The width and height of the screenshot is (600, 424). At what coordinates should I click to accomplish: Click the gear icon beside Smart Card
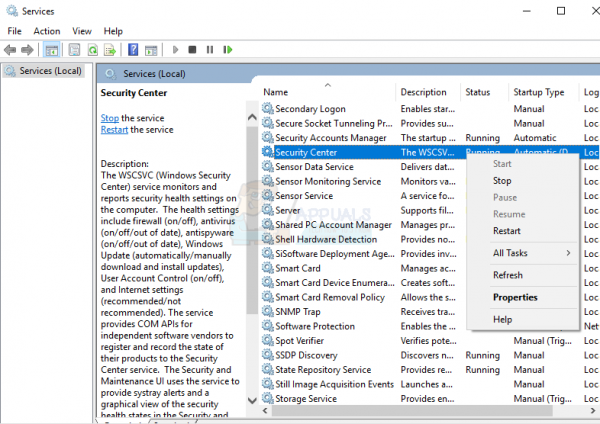(267, 268)
